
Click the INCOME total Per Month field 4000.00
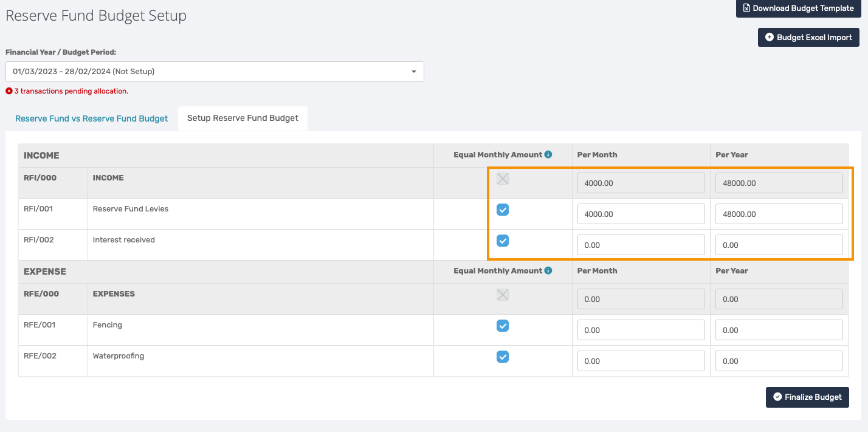tap(641, 183)
